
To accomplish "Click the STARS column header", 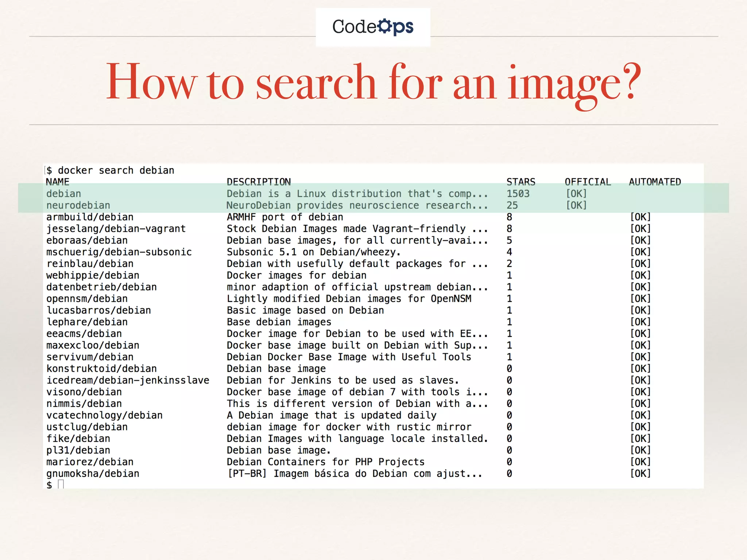I will tap(521, 182).
